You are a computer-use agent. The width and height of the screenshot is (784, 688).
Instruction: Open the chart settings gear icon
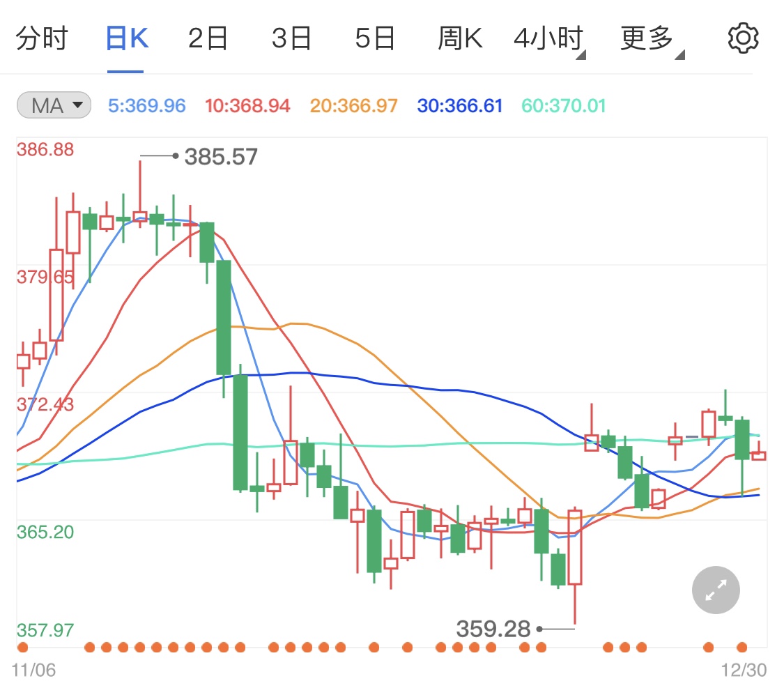pos(743,38)
